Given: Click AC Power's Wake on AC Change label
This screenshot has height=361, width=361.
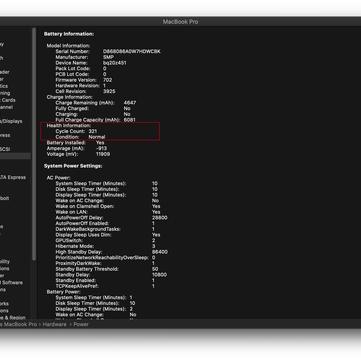Looking at the screenshot, I should coord(79,201).
